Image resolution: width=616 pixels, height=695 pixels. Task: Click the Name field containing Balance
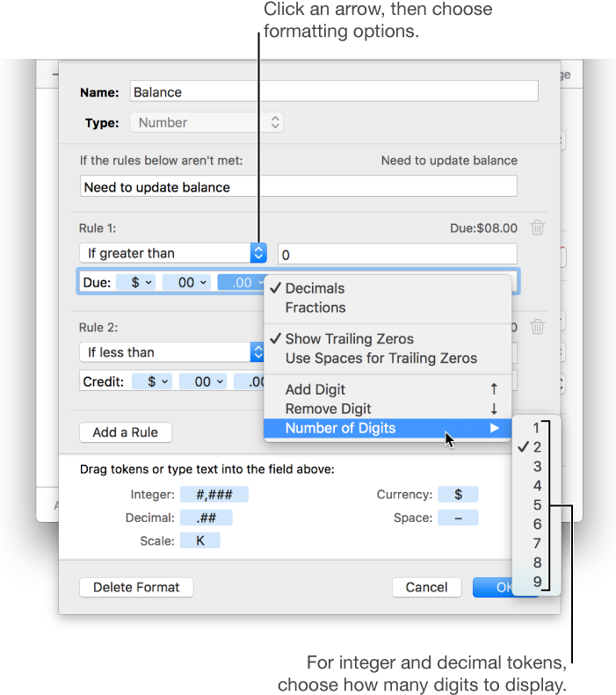click(x=334, y=91)
